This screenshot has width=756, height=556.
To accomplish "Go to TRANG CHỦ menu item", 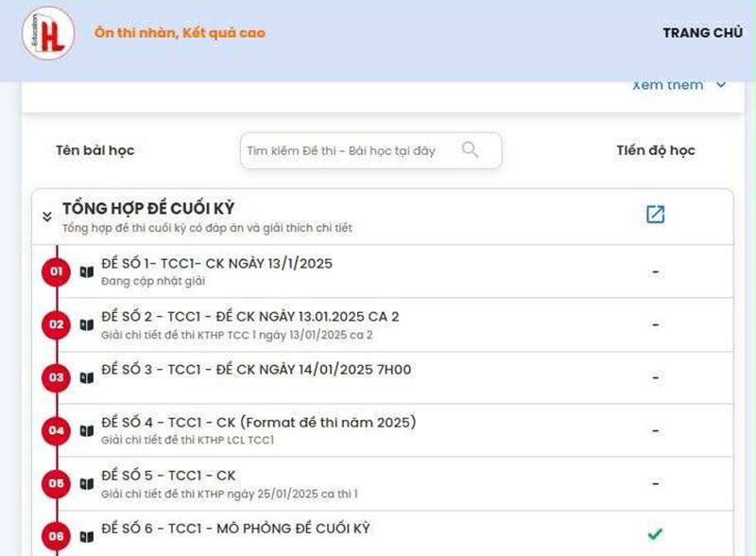I will tap(702, 33).
